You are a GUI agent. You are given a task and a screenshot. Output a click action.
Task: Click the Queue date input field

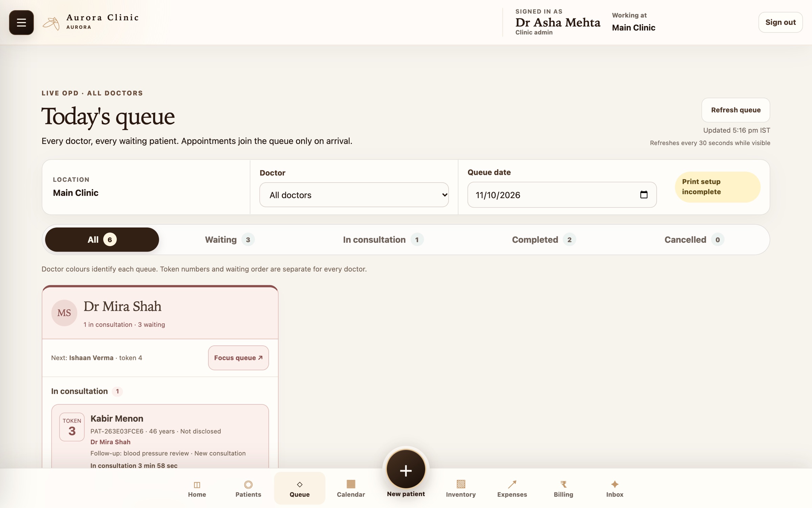[x=562, y=195]
